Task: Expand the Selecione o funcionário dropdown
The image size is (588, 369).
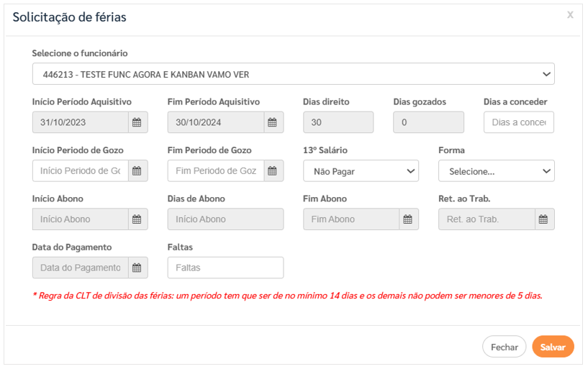Action: tap(293, 74)
